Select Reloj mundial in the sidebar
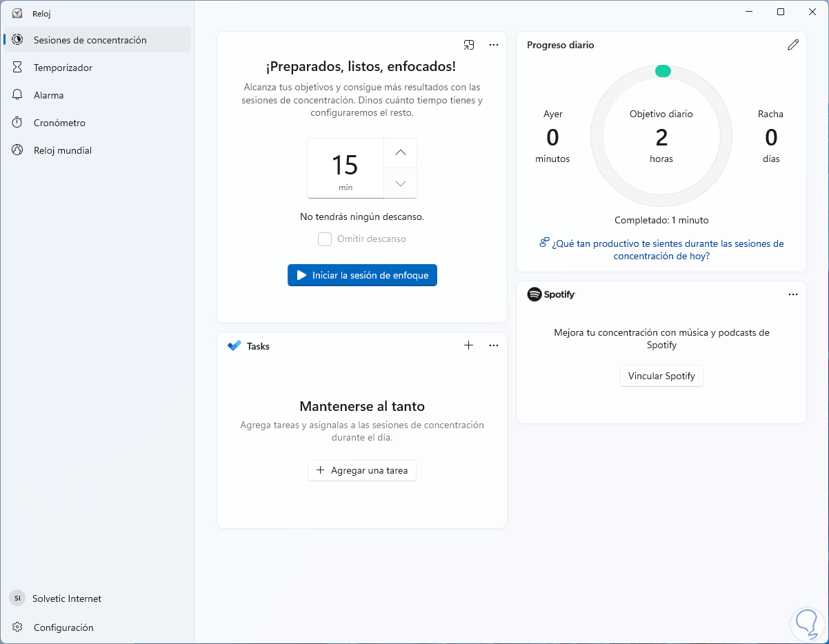Screen dimensions: 829x644 [x=62, y=150]
